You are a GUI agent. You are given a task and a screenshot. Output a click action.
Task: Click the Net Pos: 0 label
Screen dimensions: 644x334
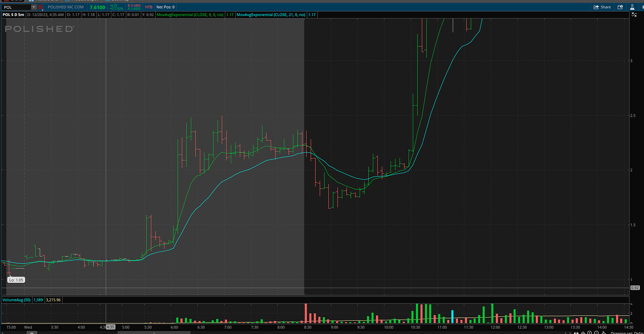click(x=165, y=7)
